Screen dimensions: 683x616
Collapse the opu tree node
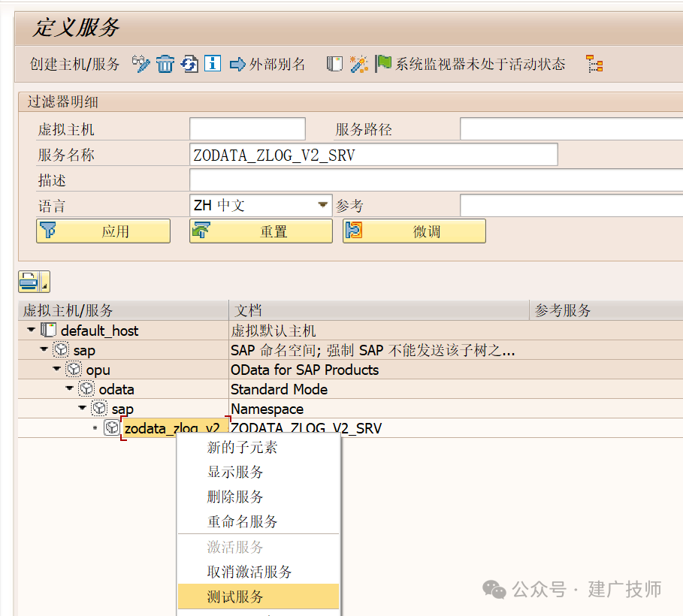click(x=56, y=369)
